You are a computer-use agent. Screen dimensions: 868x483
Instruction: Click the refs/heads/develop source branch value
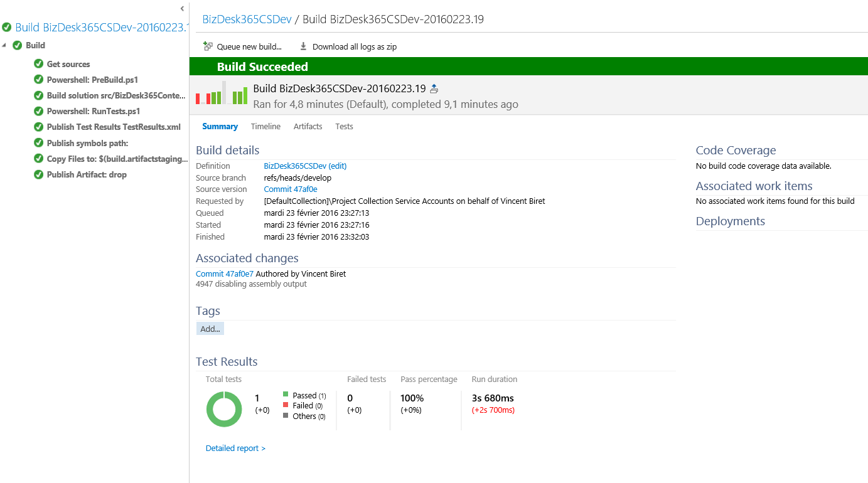click(297, 178)
